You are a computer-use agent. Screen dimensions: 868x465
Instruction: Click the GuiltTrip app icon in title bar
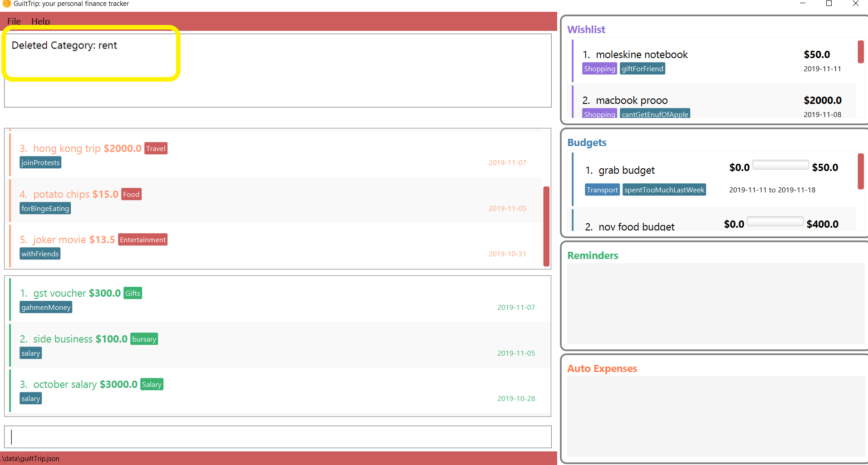point(6,4)
